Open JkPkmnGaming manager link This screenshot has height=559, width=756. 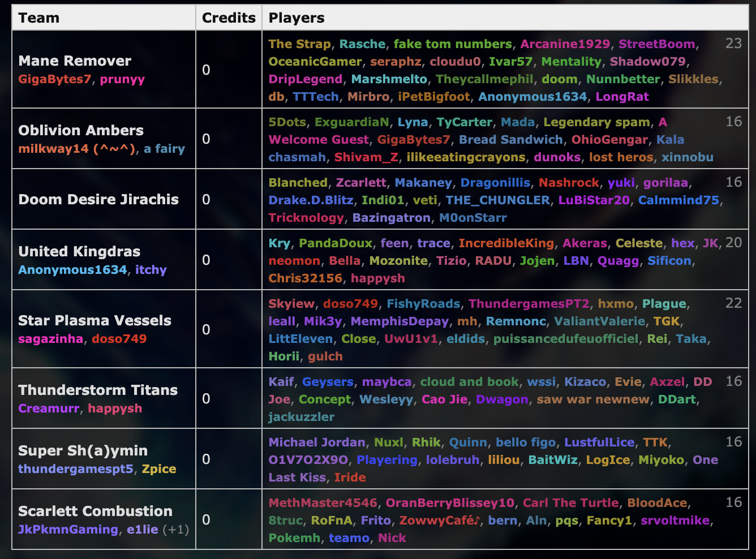(68, 530)
